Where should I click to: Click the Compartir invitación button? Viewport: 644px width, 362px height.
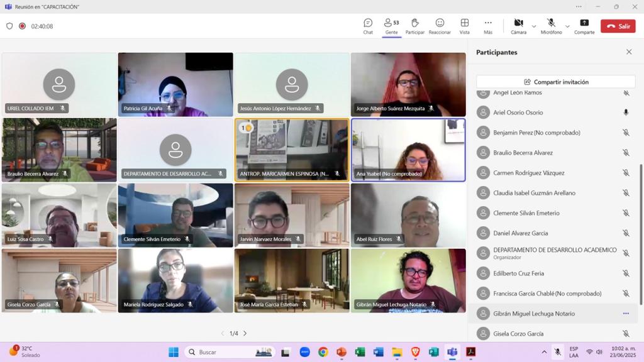click(x=556, y=82)
